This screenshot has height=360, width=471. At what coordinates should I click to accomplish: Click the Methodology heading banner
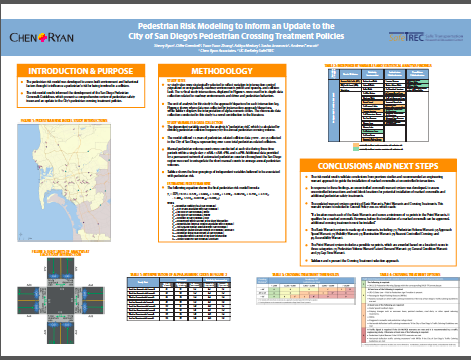click(222, 71)
